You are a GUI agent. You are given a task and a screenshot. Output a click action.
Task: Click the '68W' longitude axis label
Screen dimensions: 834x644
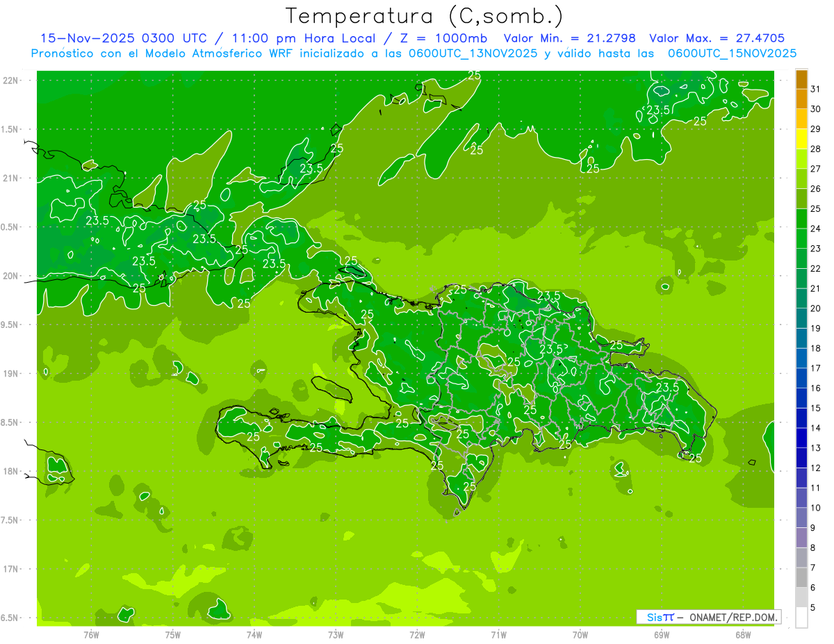tap(743, 634)
